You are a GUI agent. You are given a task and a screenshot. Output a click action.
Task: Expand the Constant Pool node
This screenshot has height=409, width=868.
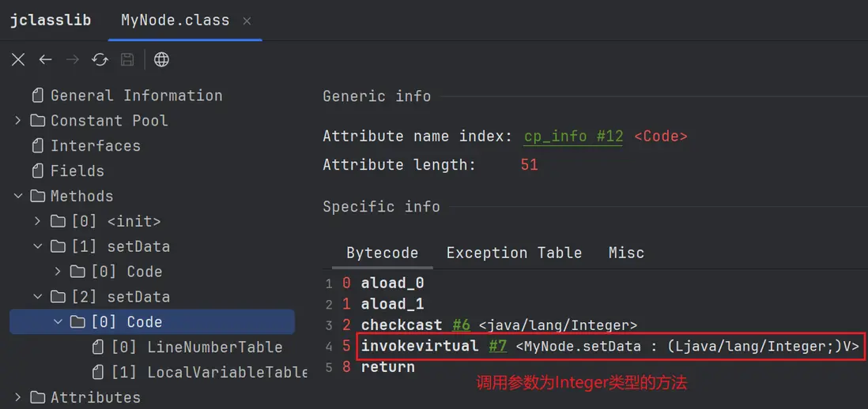pyautogui.click(x=18, y=121)
